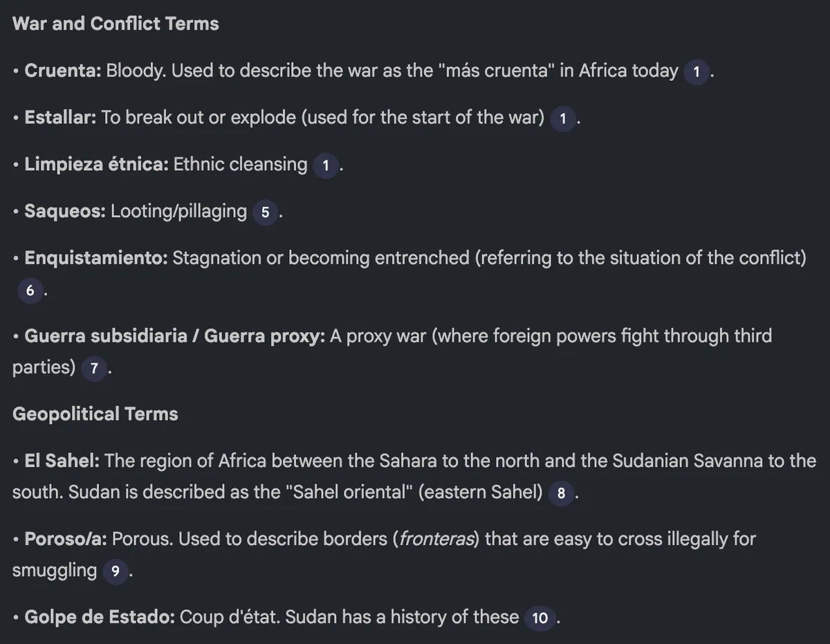Click citation badge 8 after eastern Sahel
Screen dimensions: 830x644
pyautogui.click(x=561, y=494)
